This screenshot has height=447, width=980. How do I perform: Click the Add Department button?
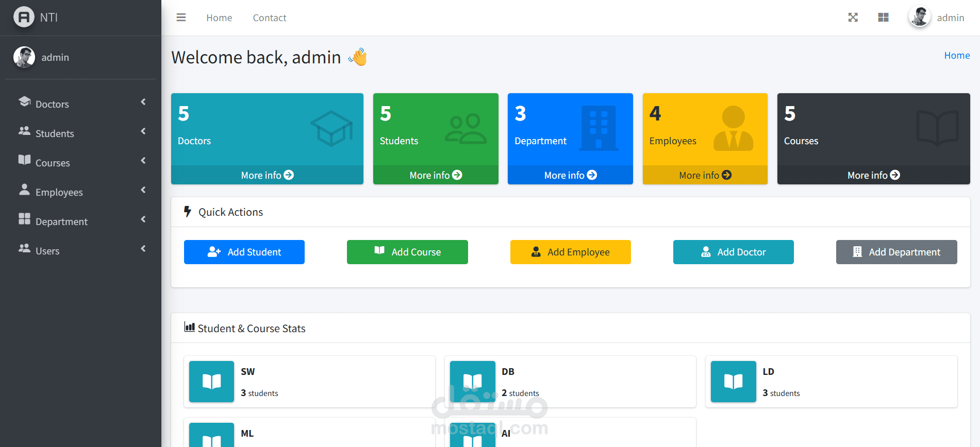click(896, 252)
